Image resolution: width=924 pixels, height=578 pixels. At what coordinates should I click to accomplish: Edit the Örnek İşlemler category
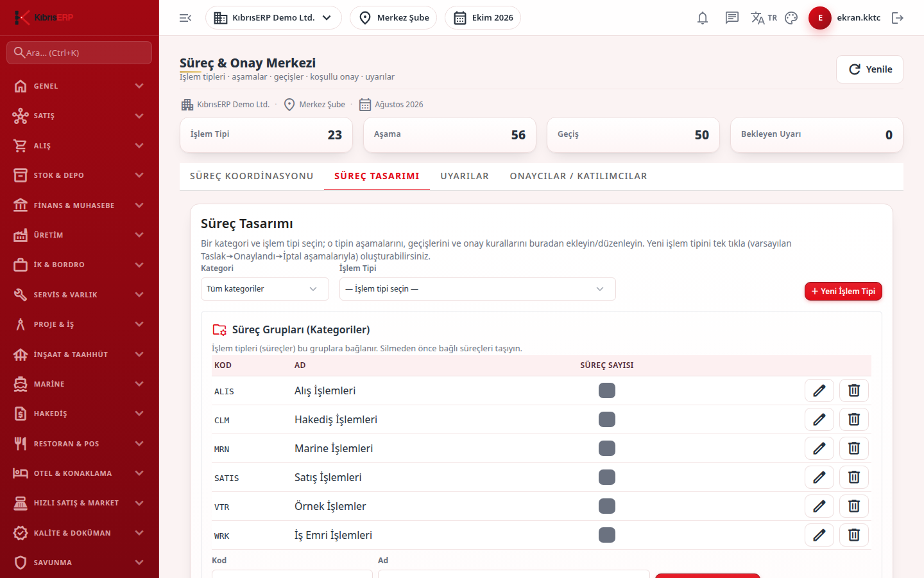coord(819,506)
